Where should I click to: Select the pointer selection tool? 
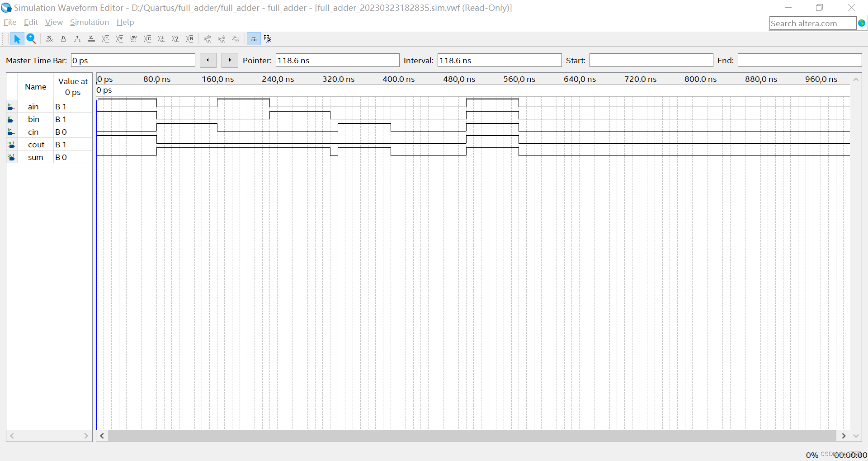pos(17,39)
